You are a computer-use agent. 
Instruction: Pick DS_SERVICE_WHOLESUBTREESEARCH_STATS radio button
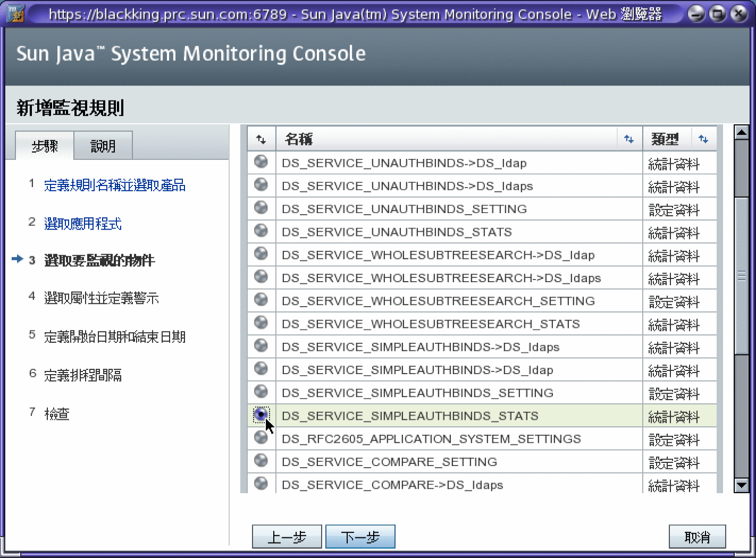[x=261, y=322]
